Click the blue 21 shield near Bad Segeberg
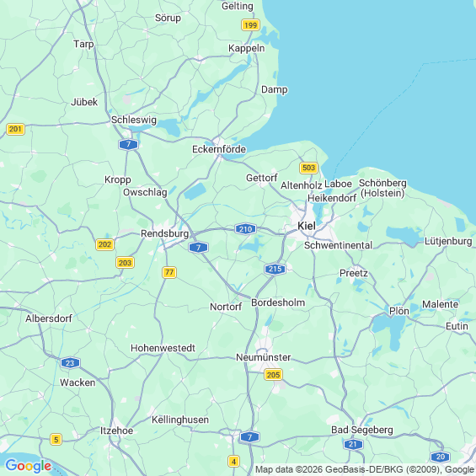476x476 pixels. point(353,445)
